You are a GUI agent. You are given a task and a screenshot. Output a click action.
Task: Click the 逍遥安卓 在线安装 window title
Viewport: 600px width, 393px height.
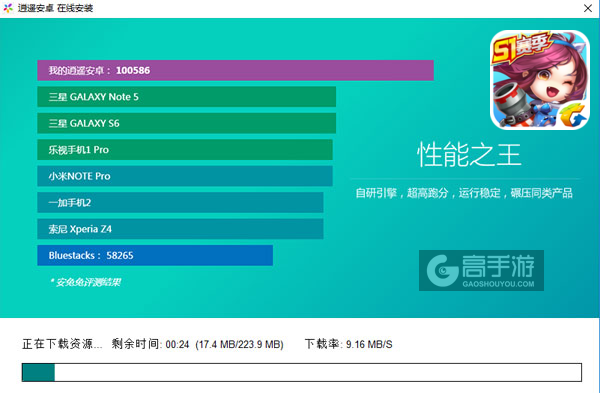[x=55, y=8]
